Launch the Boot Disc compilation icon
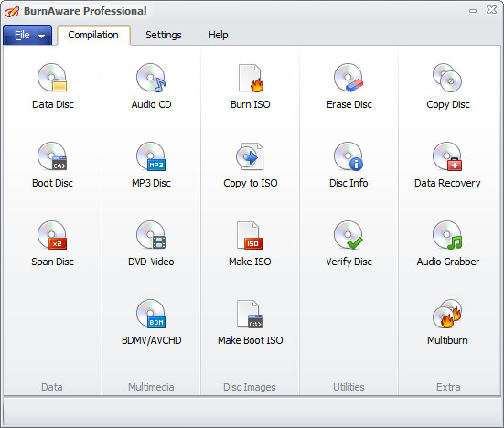This screenshot has height=428, width=504. [52, 165]
